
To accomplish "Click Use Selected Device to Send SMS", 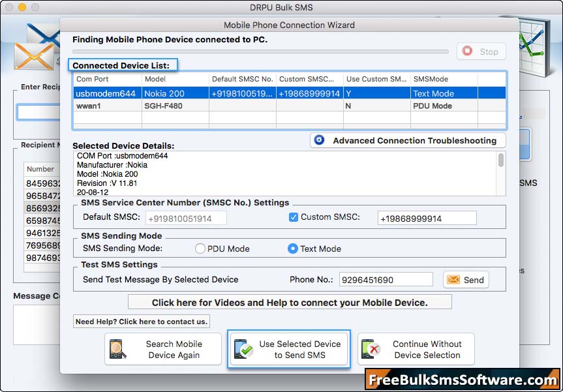I will click(x=289, y=350).
